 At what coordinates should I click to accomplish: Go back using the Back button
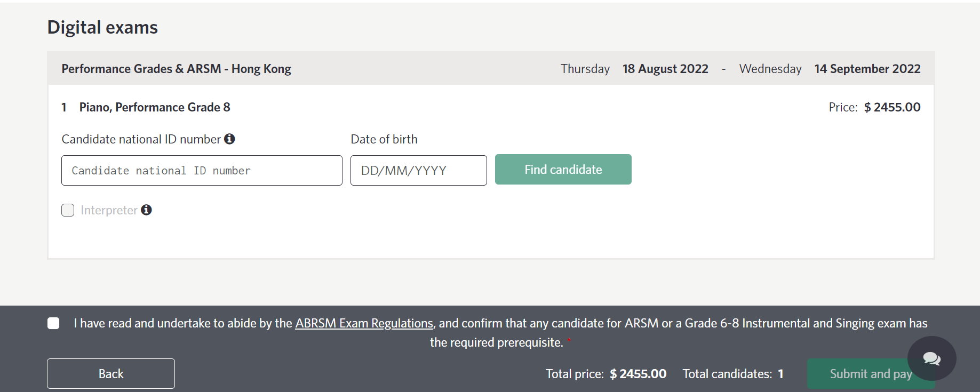pos(111,374)
